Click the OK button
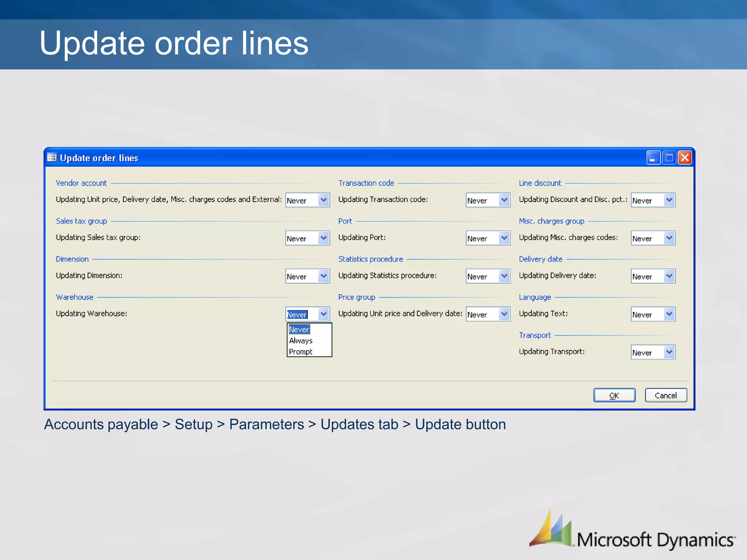The image size is (747, 560). pos(614,395)
